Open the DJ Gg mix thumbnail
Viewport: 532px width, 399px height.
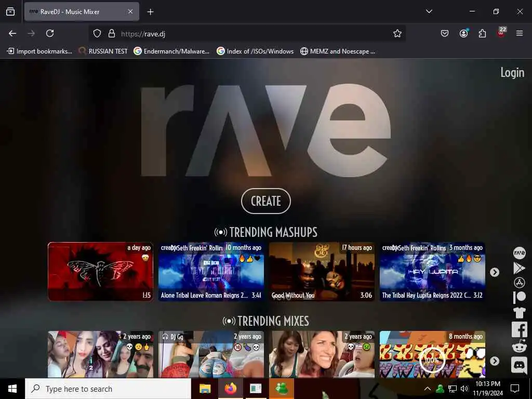211,354
